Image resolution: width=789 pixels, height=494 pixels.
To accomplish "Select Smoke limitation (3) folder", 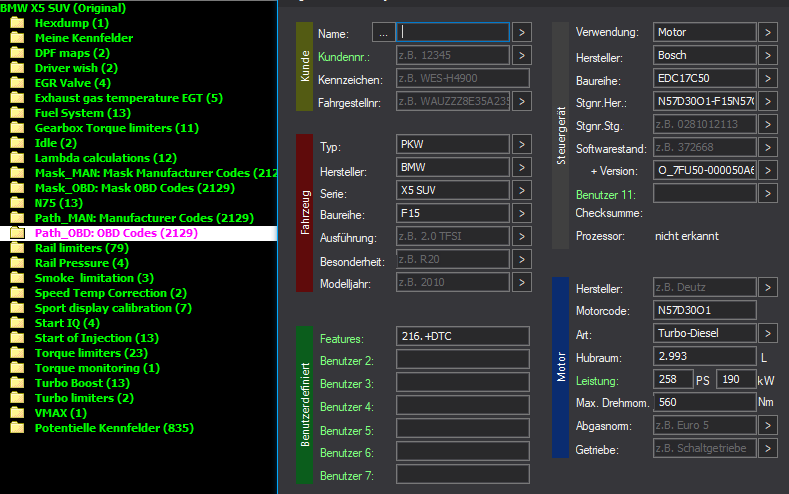I will pyautogui.click(x=94, y=278).
